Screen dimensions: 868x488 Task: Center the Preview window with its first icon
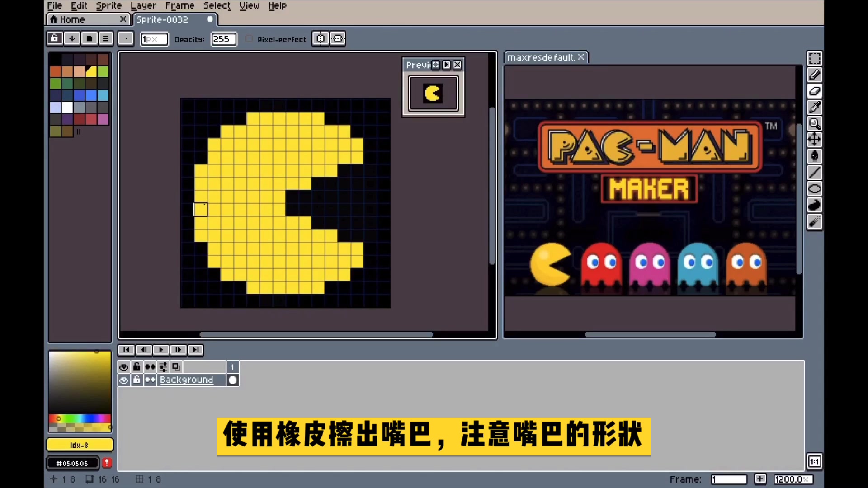[x=435, y=65]
